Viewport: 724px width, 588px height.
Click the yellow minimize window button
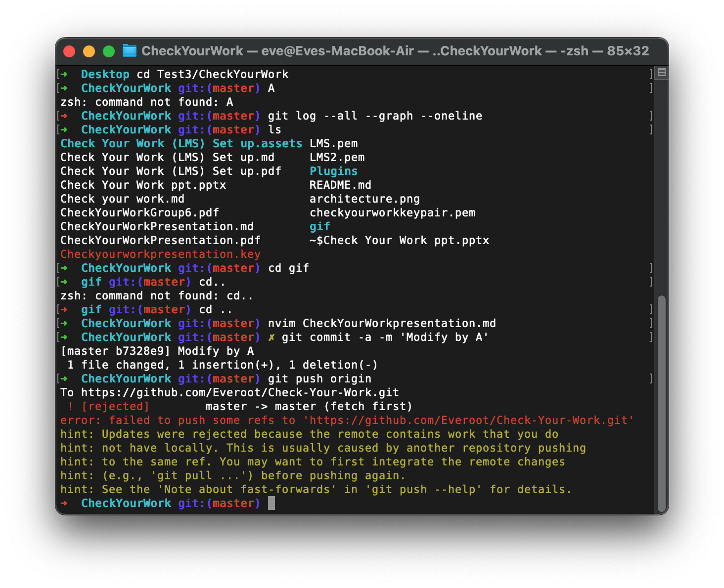click(89, 51)
